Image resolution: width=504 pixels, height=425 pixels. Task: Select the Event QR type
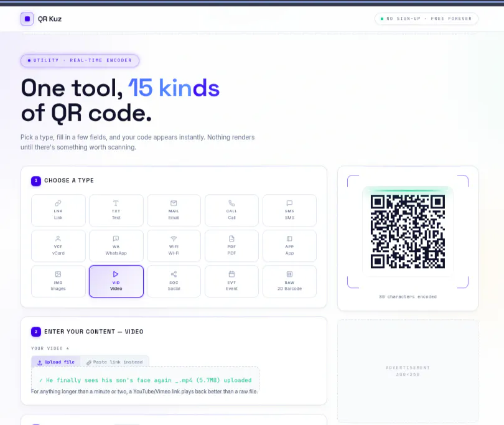[231, 281]
